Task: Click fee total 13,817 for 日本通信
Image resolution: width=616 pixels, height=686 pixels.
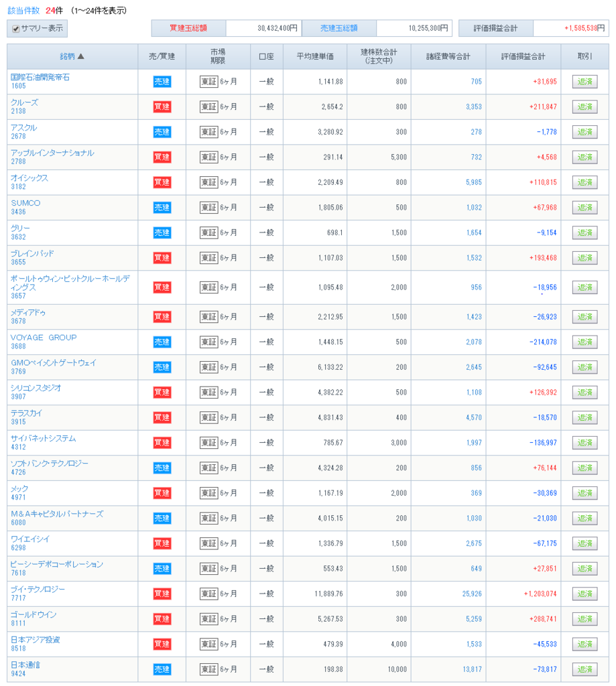Action: [x=472, y=669]
